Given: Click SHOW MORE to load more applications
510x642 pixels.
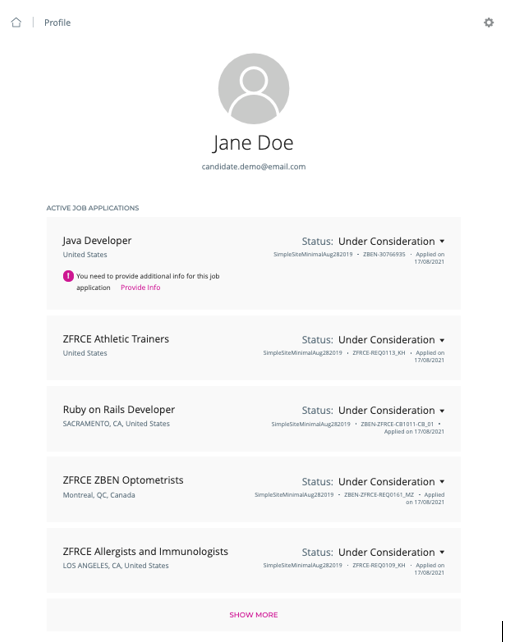Looking at the screenshot, I should [x=253, y=615].
